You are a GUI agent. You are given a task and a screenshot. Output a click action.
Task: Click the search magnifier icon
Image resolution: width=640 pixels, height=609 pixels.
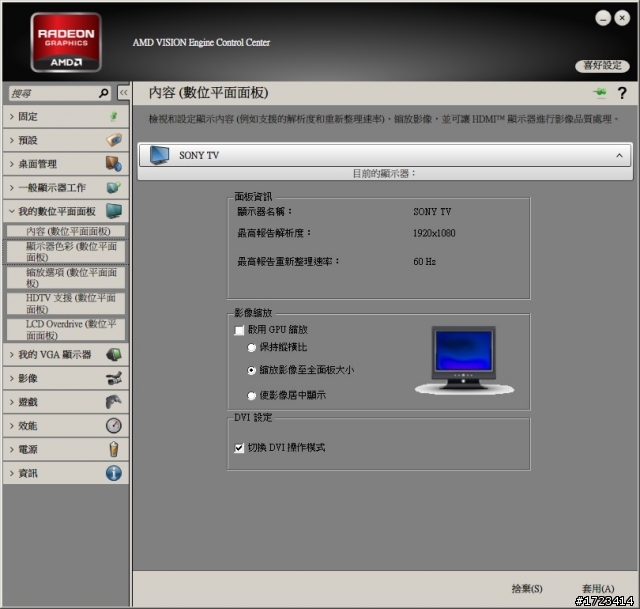tap(104, 93)
